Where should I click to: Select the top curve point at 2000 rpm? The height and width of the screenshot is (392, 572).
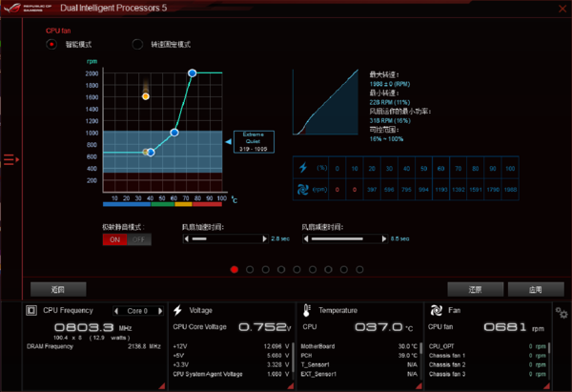[193, 73]
